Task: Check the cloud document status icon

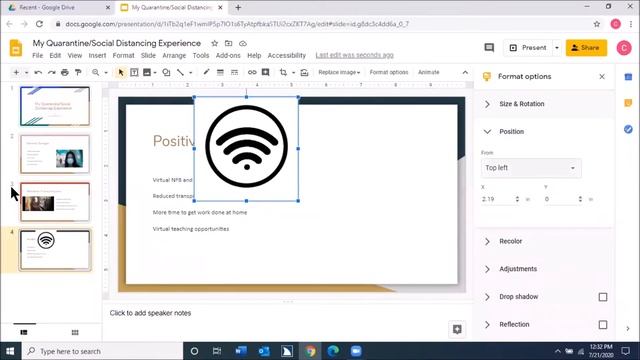Action: click(x=243, y=43)
